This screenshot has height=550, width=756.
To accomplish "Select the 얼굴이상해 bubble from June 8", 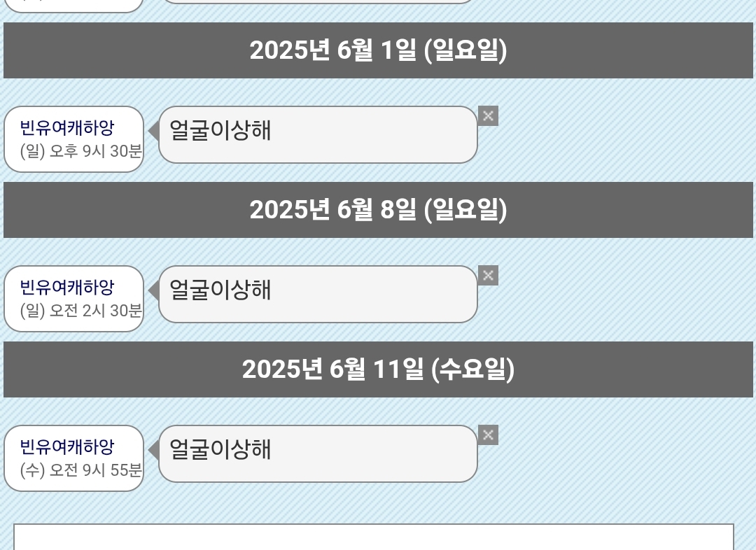I will click(318, 294).
